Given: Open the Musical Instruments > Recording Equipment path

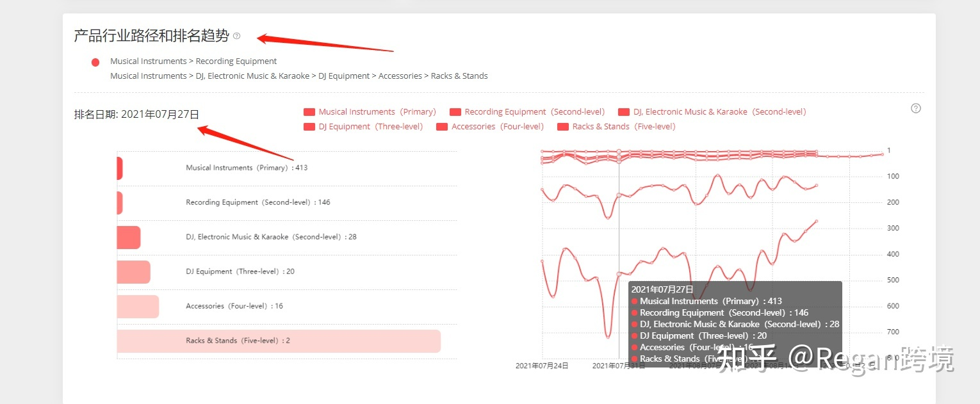Looking at the screenshot, I should 193,61.
